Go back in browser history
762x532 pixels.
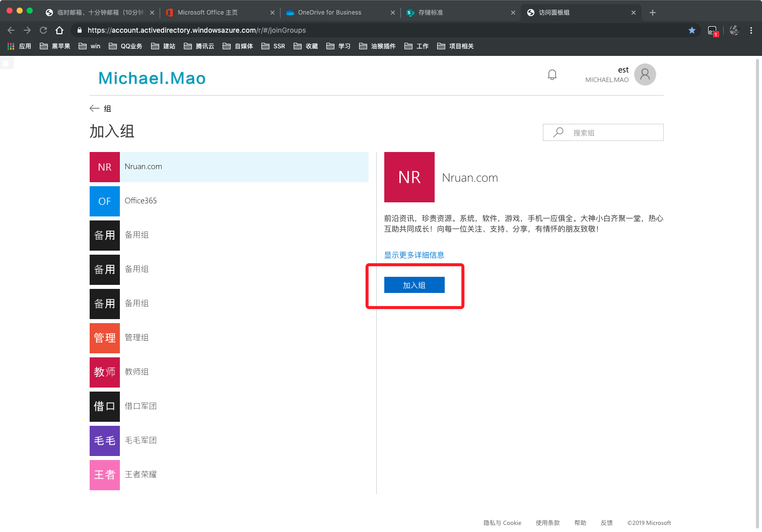tap(11, 30)
